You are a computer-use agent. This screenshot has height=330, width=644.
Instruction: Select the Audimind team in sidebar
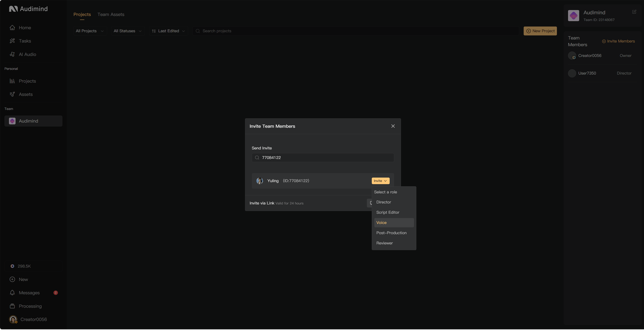(x=33, y=121)
